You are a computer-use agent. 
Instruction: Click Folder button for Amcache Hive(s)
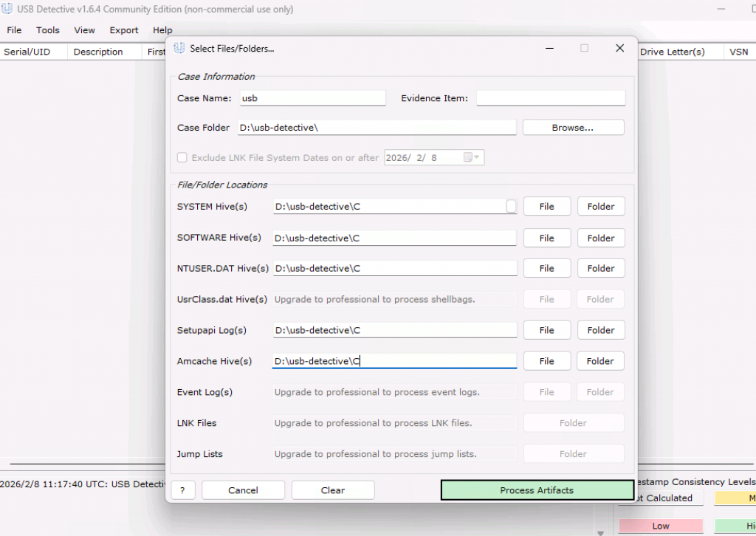pos(600,361)
